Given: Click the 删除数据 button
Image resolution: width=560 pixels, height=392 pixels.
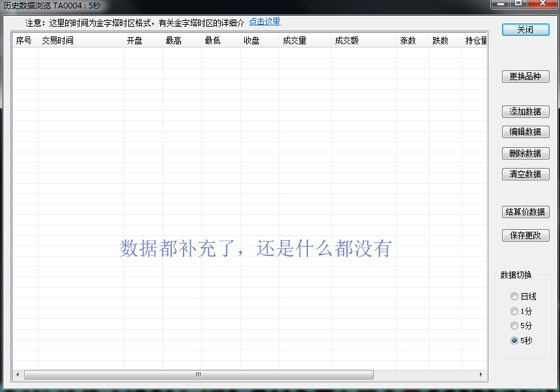Looking at the screenshot, I should tap(525, 154).
